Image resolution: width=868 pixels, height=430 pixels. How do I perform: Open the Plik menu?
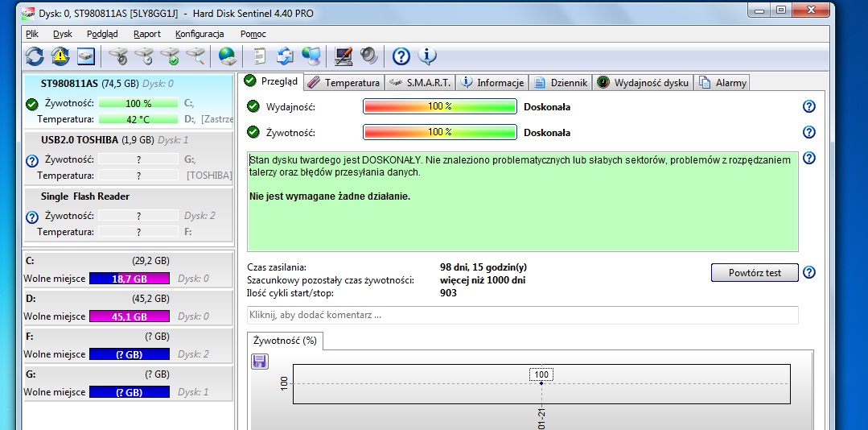[x=31, y=34]
